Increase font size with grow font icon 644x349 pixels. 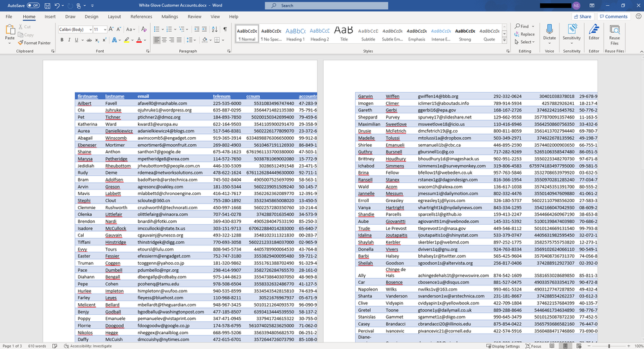tap(111, 30)
